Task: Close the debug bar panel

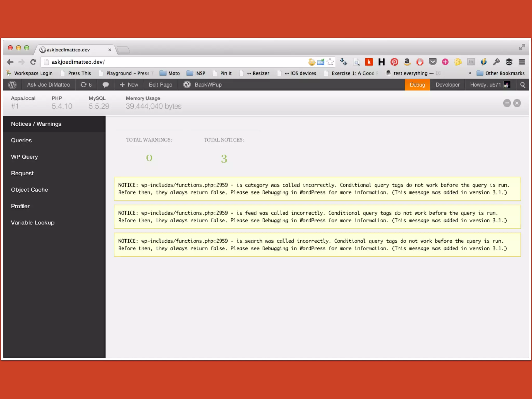Action: tap(517, 103)
